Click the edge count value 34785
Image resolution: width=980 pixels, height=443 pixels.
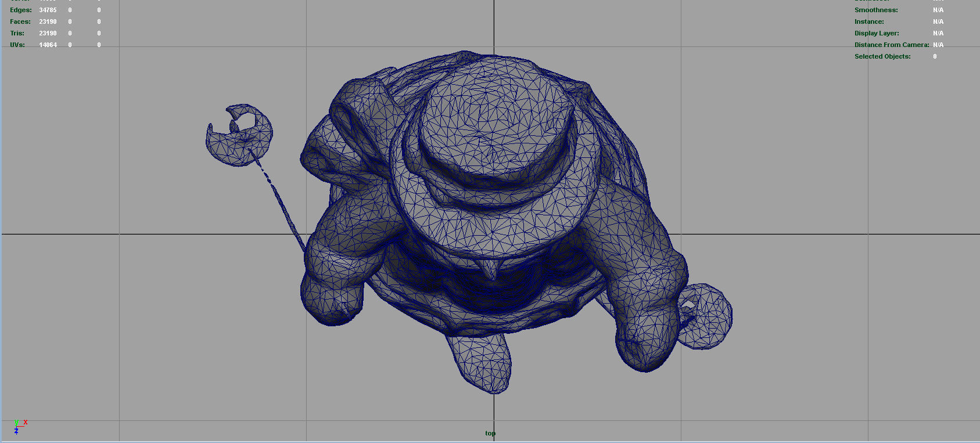48,10
